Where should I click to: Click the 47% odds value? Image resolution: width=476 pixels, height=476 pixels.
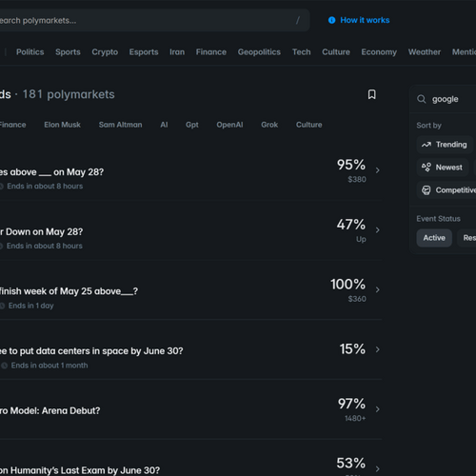pyautogui.click(x=351, y=225)
